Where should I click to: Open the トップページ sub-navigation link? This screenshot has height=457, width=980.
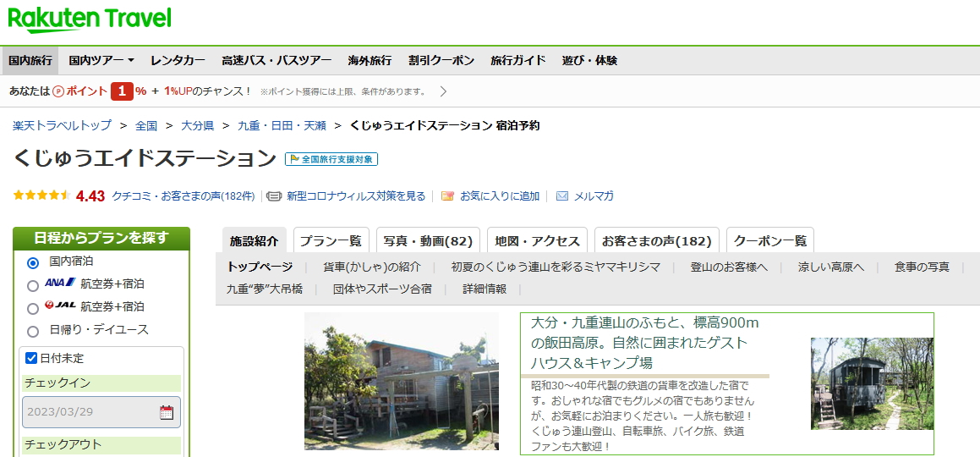pyautogui.click(x=260, y=267)
